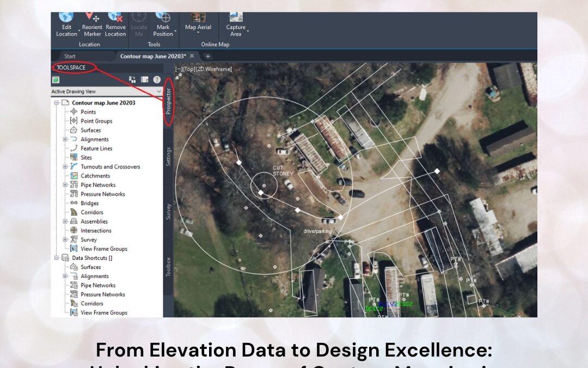Open the Active Drawing View dropdown
Screen dimensions: 588x368
[107, 91]
